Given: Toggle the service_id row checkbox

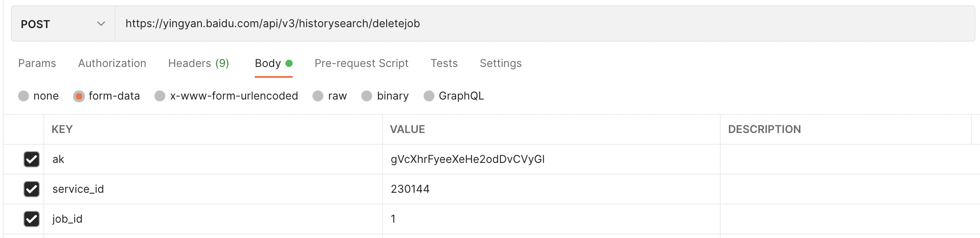Looking at the screenshot, I should 31,189.
